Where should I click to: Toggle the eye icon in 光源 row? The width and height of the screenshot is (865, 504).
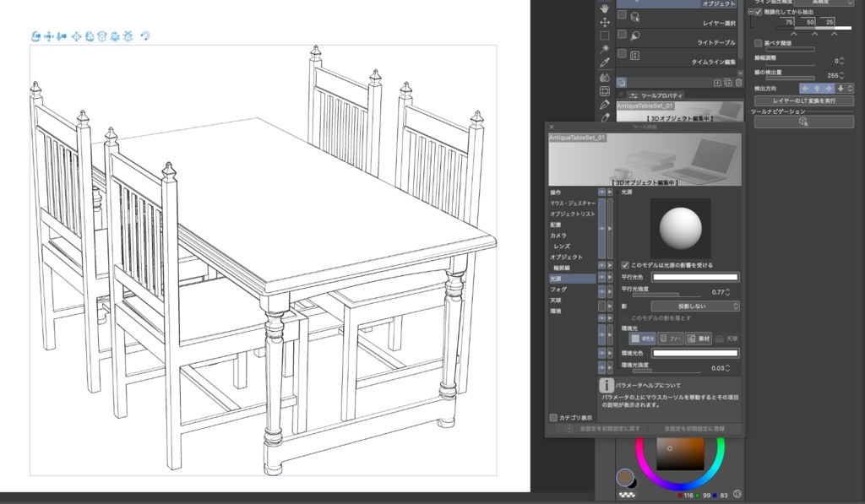click(x=601, y=278)
